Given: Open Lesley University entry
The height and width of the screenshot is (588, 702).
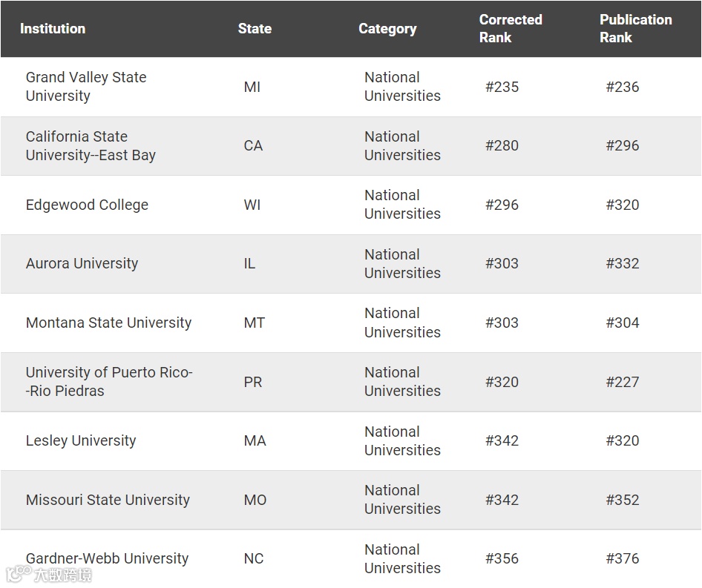Looking at the screenshot, I should point(81,441).
